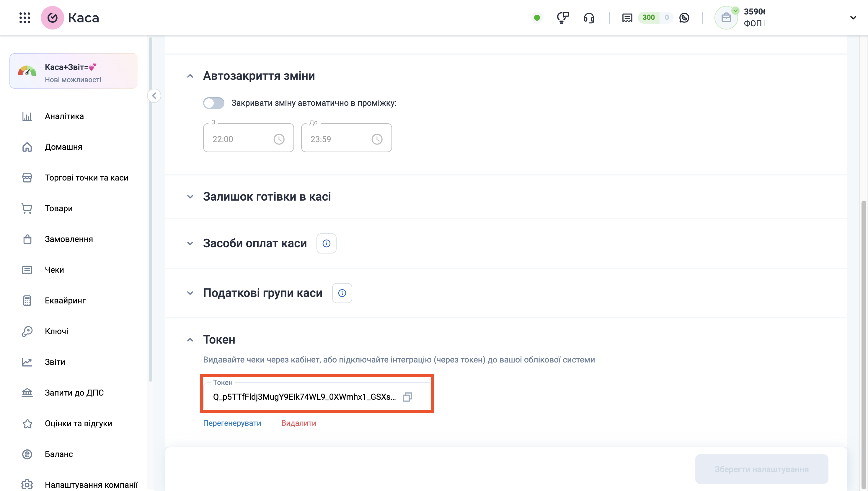The image size is (868, 491).
Task: Open Чеки page
Action: [54, 269]
